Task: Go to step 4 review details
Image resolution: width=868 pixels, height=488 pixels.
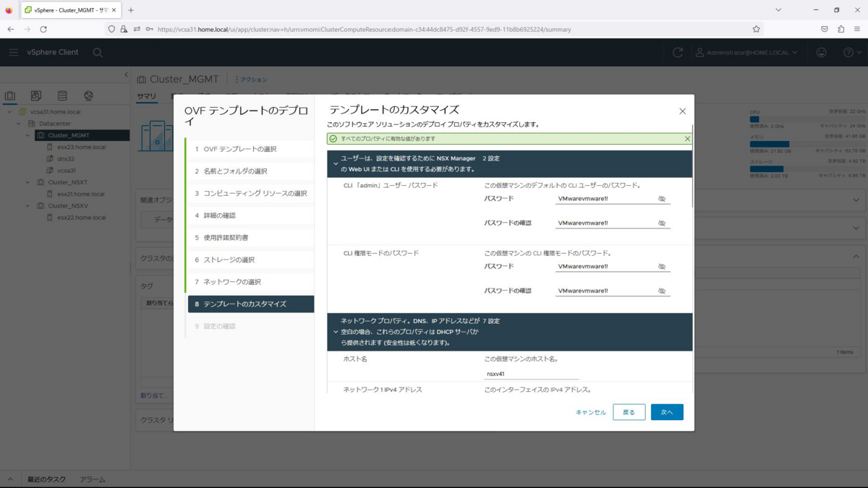Action: pos(250,215)
